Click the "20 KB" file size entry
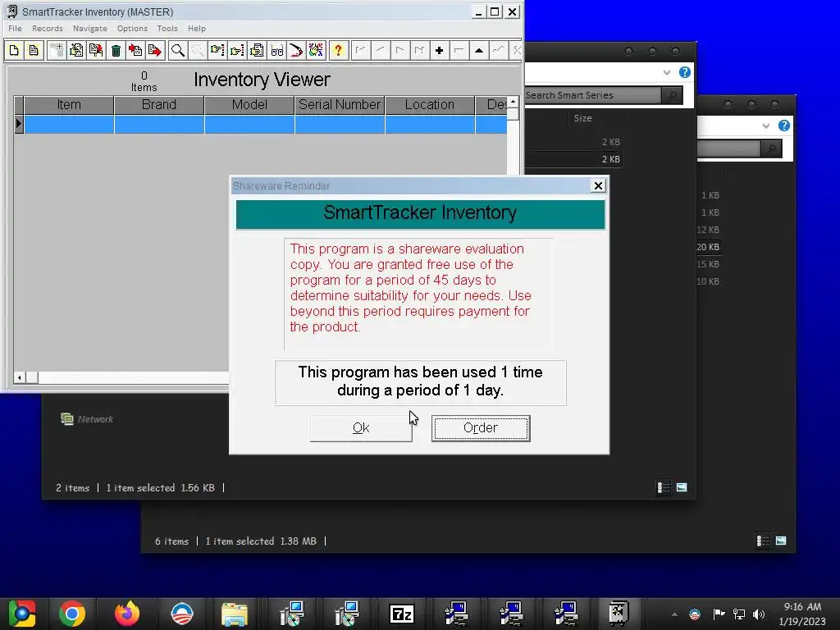The width and height of the screenshot is (840, 630). click(x=708, y=247)
